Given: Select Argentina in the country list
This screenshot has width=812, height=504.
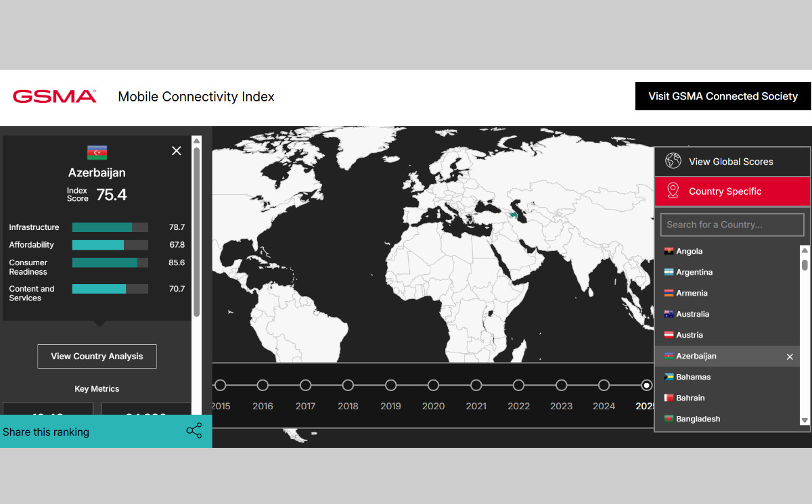Looking at the screenshot, I should [x=727, y=272].
